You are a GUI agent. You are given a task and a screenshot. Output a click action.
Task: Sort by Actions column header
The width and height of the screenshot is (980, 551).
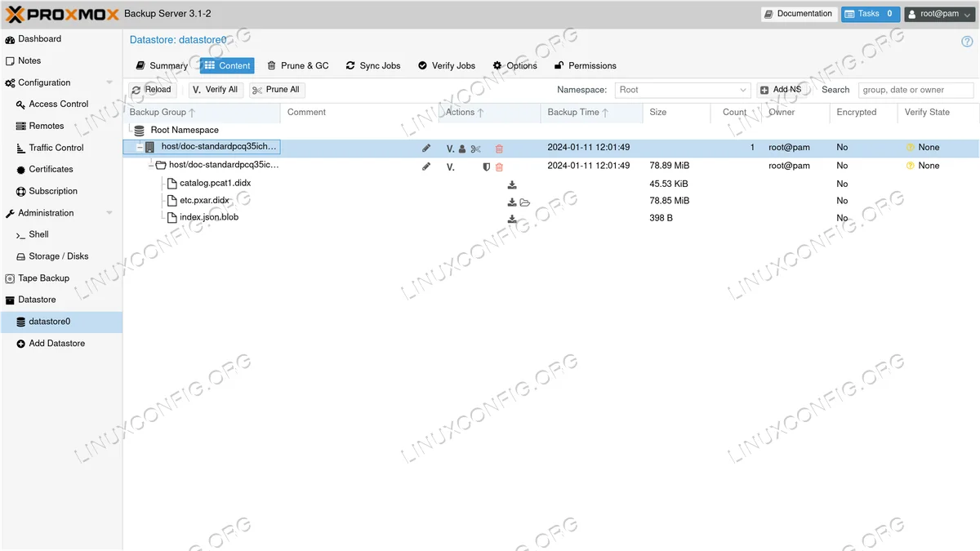tap(490, 113)
